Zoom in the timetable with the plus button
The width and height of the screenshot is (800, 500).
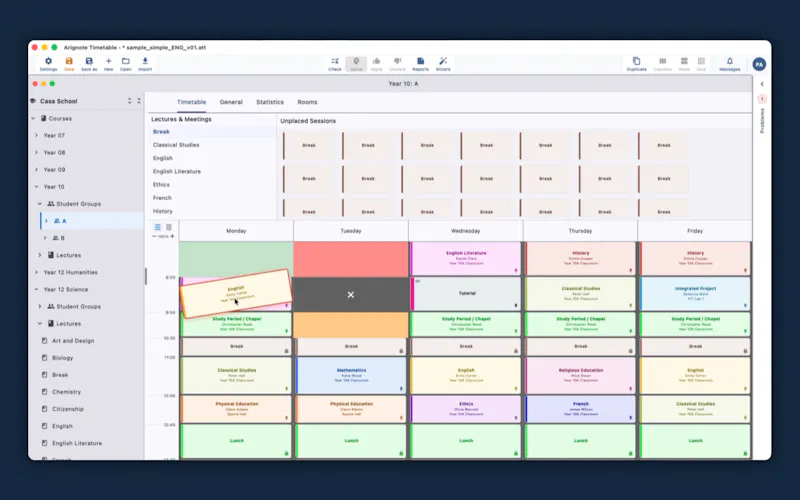(x=172, y=236)
